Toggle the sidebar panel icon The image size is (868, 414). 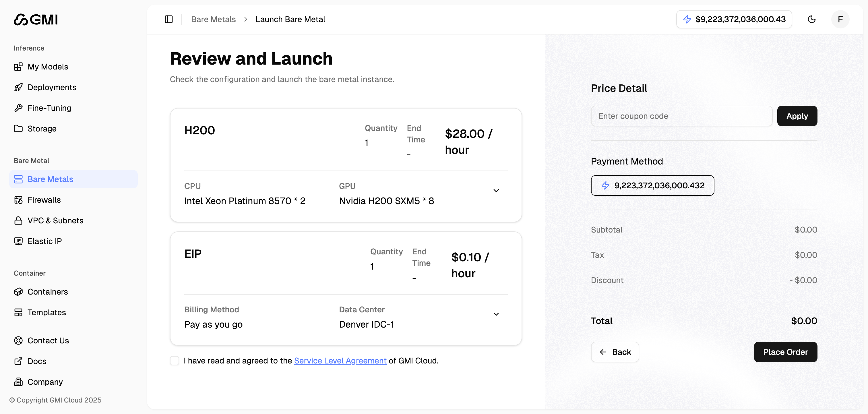click(168, 19)
